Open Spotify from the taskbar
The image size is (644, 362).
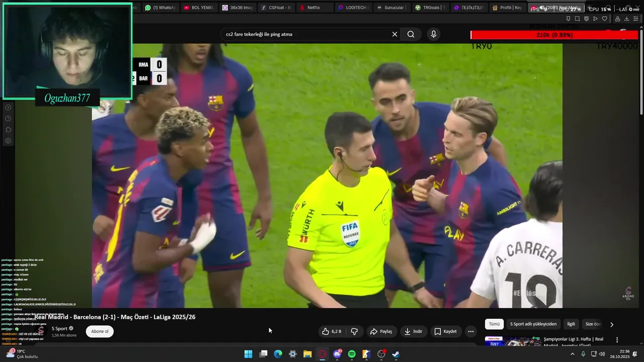(x=352, y=354)
